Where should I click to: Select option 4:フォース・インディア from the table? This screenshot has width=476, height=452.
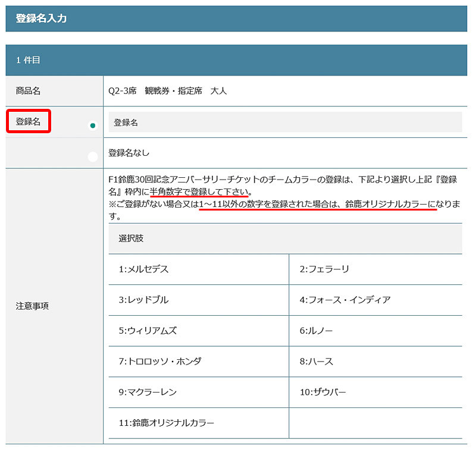click(345, 300)
